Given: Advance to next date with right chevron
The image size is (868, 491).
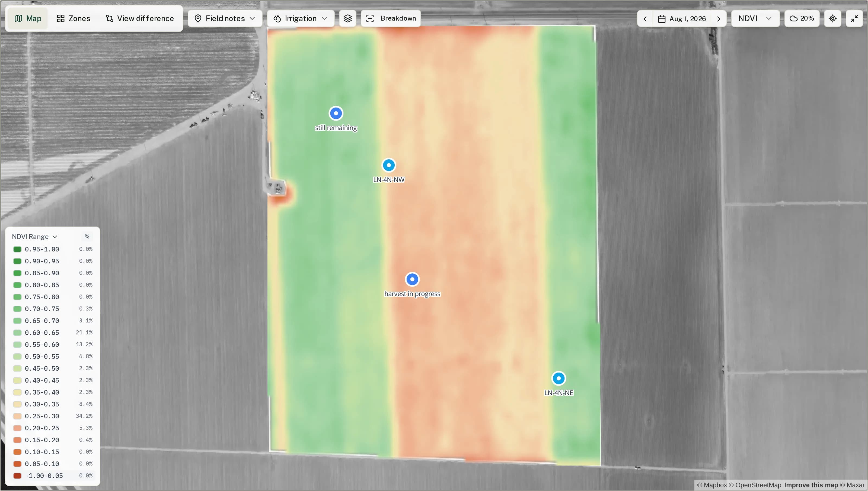Looking at the screenshot, I should (719, 18).
